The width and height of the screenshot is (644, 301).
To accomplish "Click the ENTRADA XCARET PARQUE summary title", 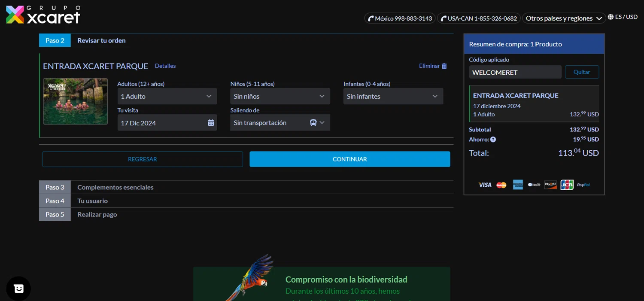I will pos(516,96).
